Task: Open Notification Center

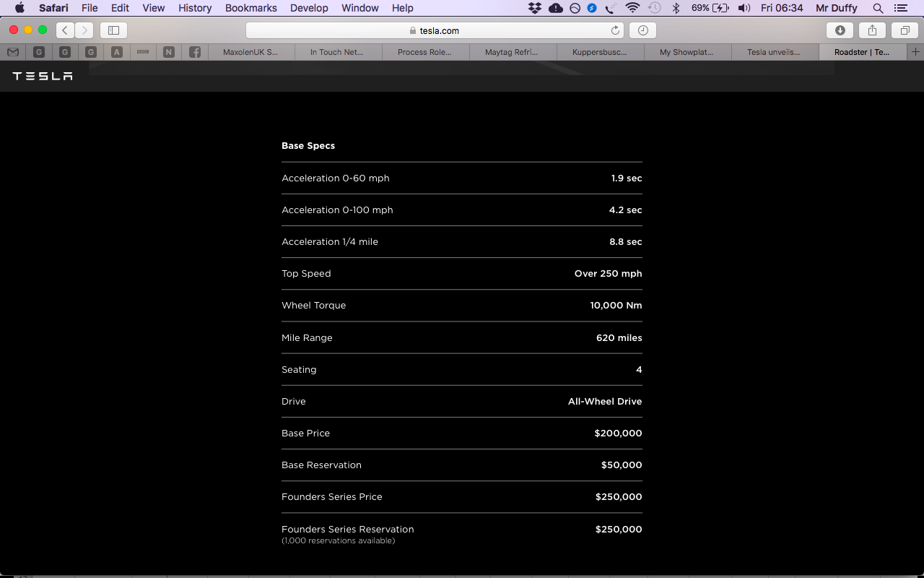Action: click(x=899, y=8)
